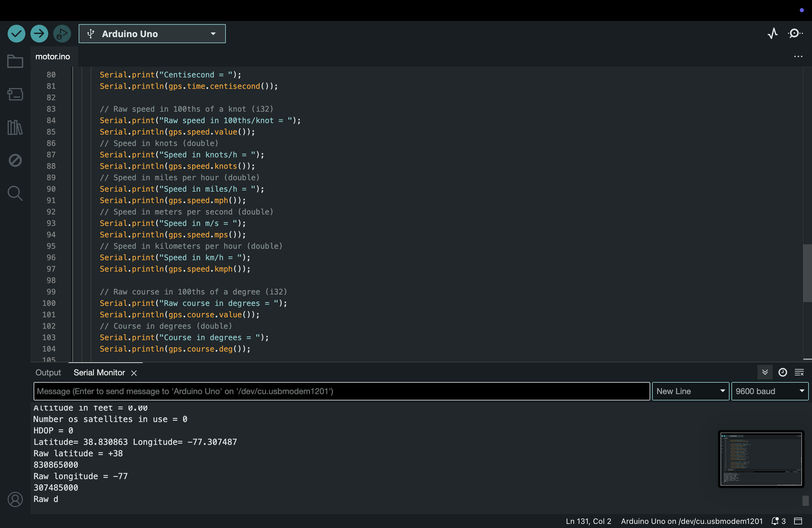Open the Sketchbook folder sidebar icon

15,62
